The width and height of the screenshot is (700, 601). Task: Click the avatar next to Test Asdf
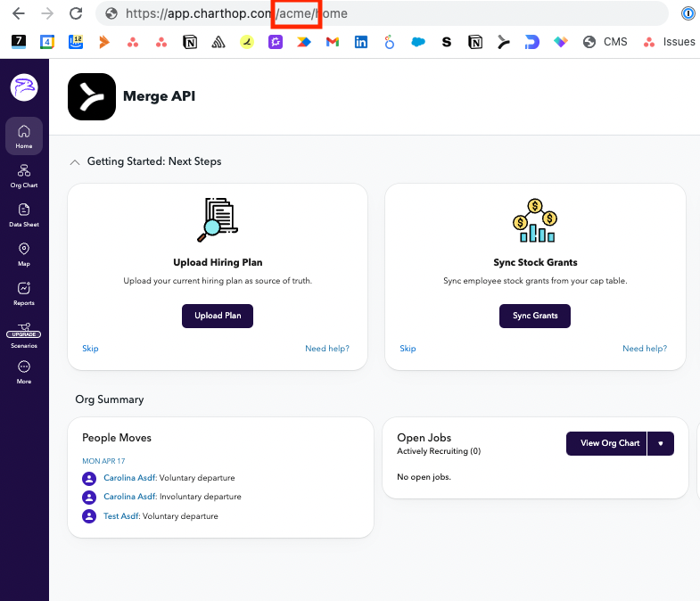(89, 516)
